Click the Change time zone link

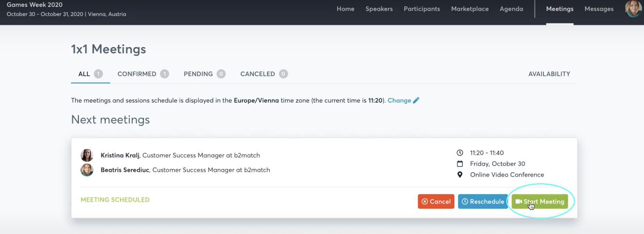pyautogui.click(x=399, y=100)
